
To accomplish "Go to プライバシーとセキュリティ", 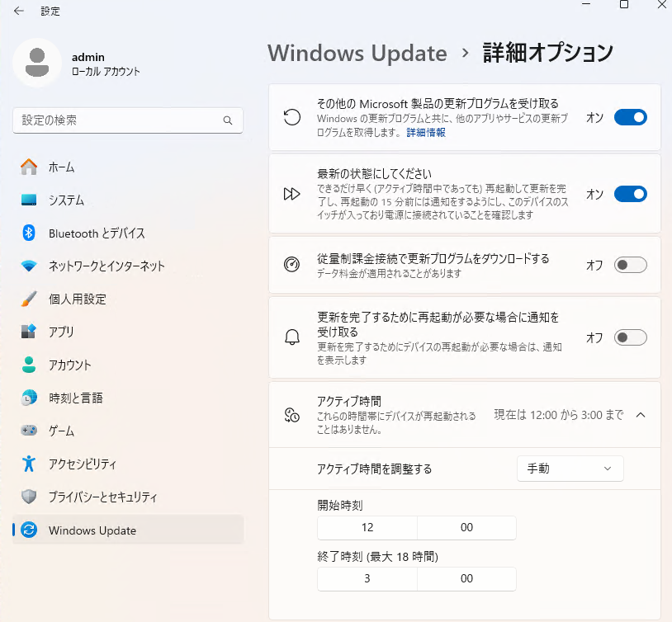I will pos(128,497).
